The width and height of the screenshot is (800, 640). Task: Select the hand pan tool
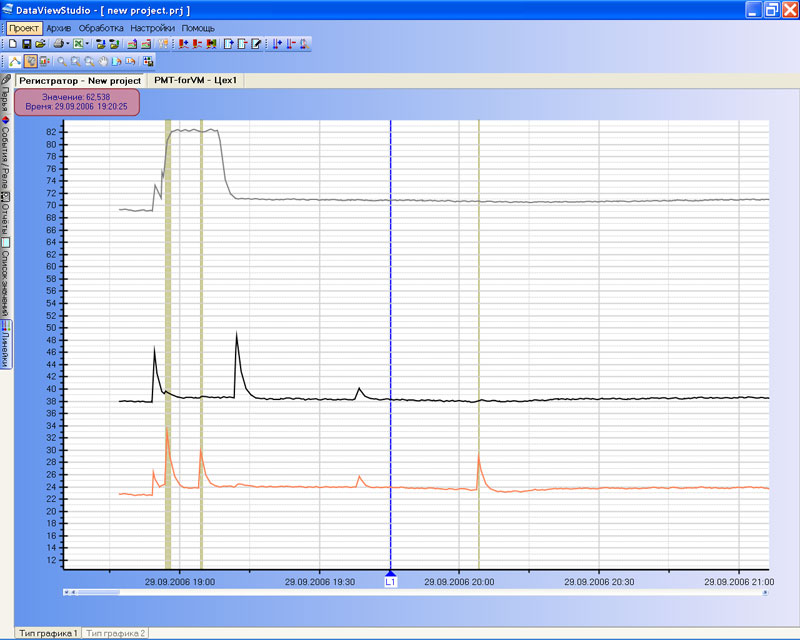[x=103, y=62]
